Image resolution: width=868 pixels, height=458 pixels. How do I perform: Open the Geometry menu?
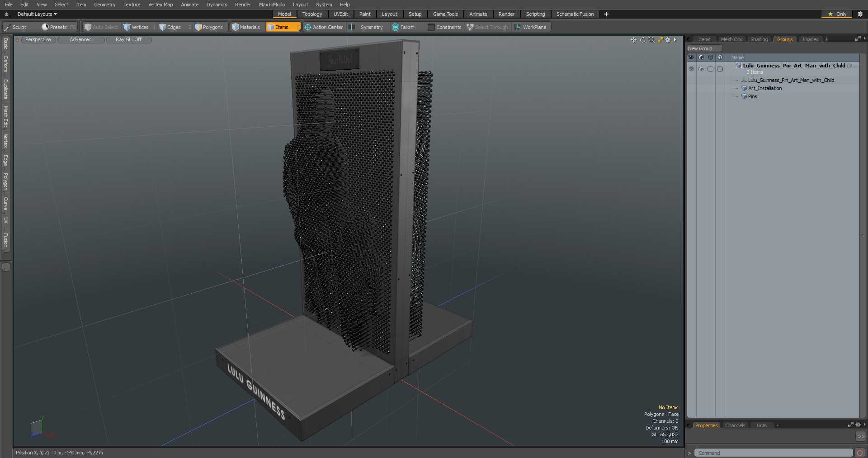coord(104,5)
